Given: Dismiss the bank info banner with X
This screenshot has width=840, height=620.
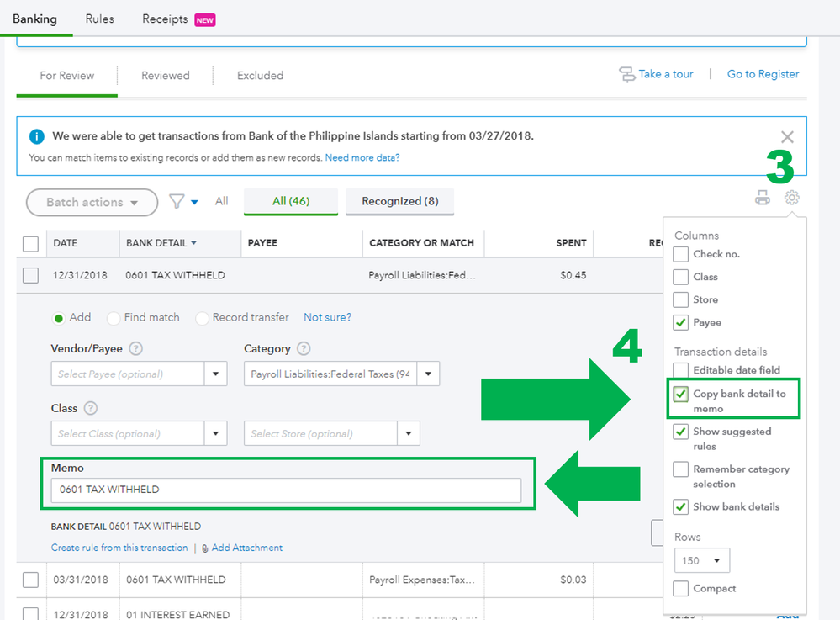Looking at the screenshot, I should (787, 136).
